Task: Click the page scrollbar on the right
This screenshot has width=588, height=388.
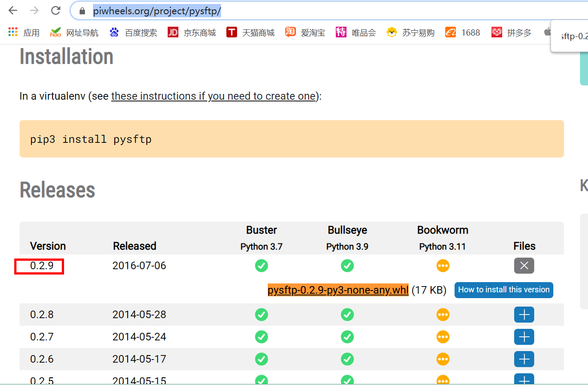Action: [x=585, y=261]
